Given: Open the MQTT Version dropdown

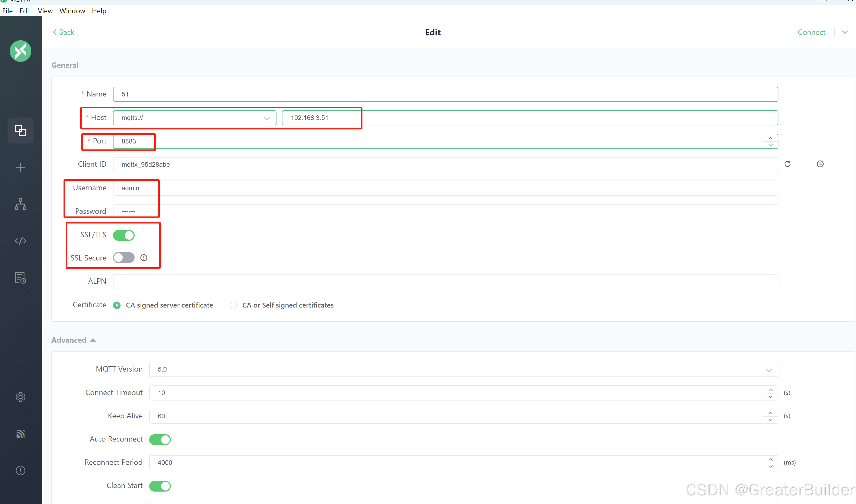Looking at the screenshot, I should 463,369.
